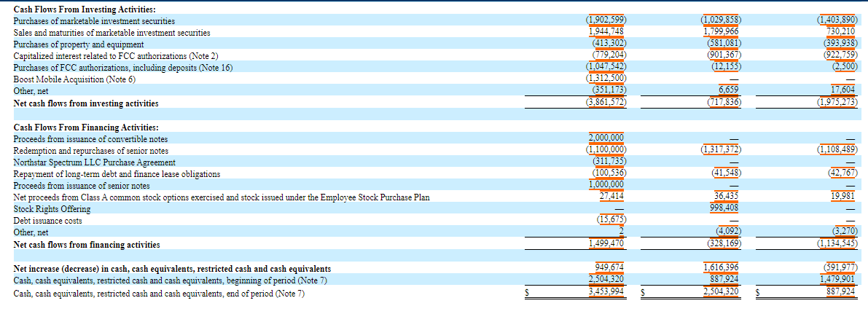Screen dimensions: 868x314
Task: Select 'Proceeds from issuance of convertible notes' label
Action: (x=90, y=139)
